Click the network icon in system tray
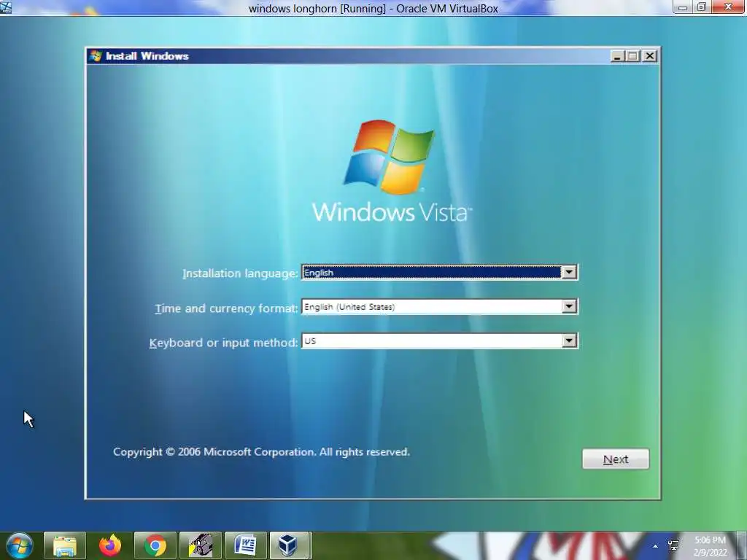This screenshot has width=747, height=560. [x=673, y=545]
